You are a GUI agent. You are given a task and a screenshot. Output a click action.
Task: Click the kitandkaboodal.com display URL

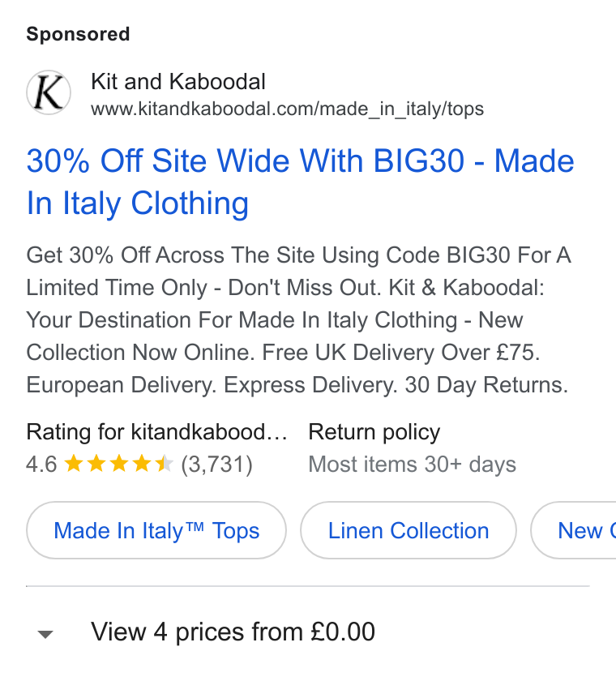[x=288, y=109]
